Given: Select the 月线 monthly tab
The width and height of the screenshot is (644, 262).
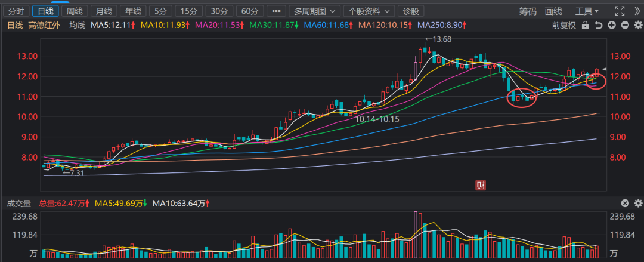Looking at the screenshot, I should 104,11.
